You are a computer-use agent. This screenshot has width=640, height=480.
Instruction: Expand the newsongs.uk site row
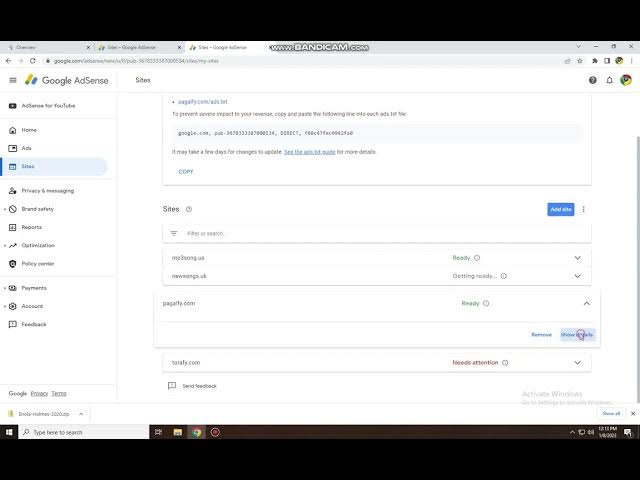click(577, 276)
